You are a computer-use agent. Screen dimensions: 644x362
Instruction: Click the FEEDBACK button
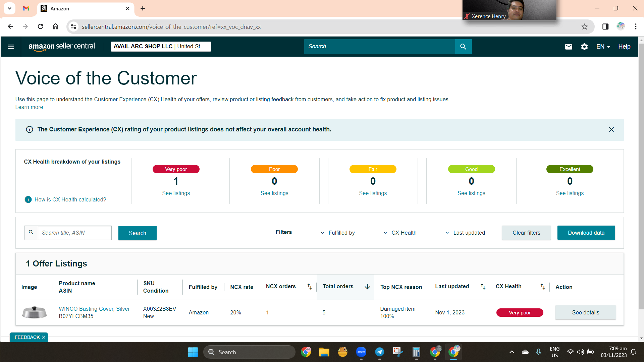[x=27, y=337]
